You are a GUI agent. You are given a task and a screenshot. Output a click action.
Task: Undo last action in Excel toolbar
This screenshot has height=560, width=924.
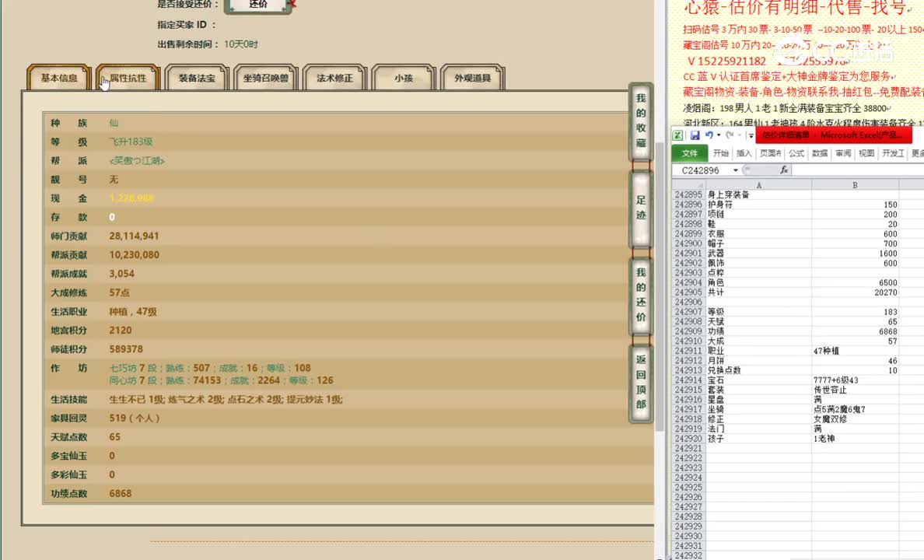click(x=709, y=135)
